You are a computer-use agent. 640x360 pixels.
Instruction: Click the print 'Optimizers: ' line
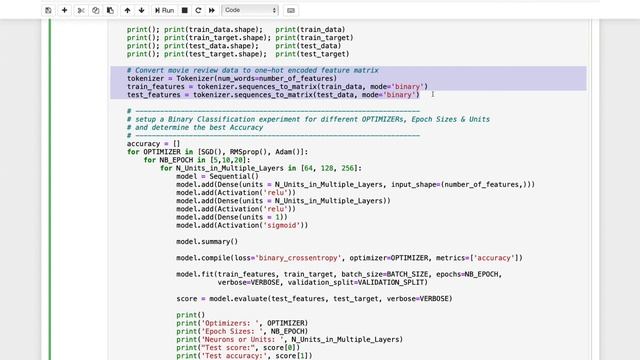tap(242, 323)
